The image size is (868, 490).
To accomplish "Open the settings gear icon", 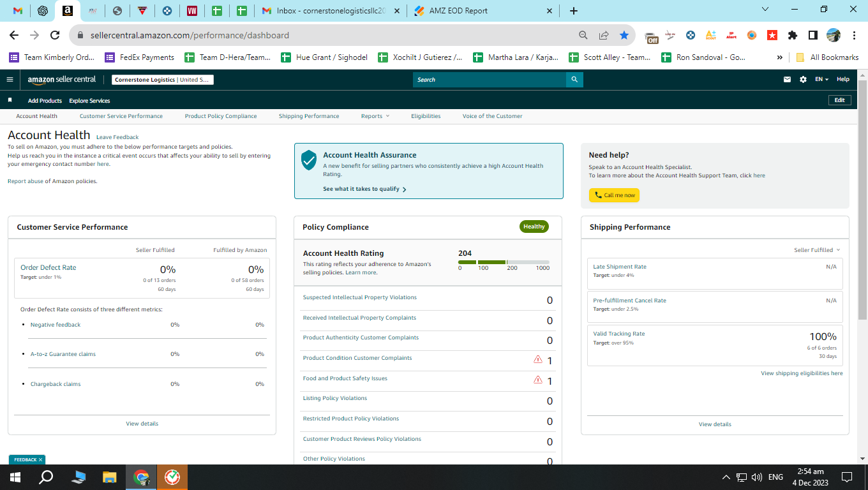I will tap(803, 80).
